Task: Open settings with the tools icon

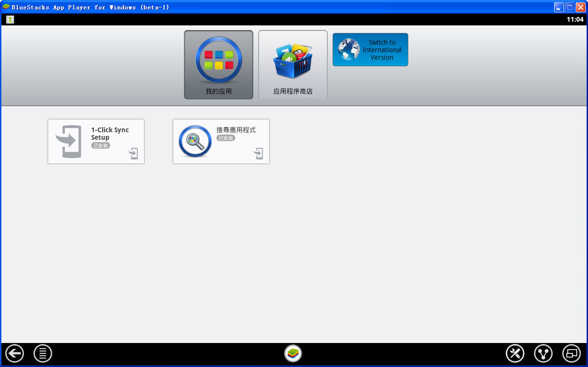Action: (x=515, y=353)
